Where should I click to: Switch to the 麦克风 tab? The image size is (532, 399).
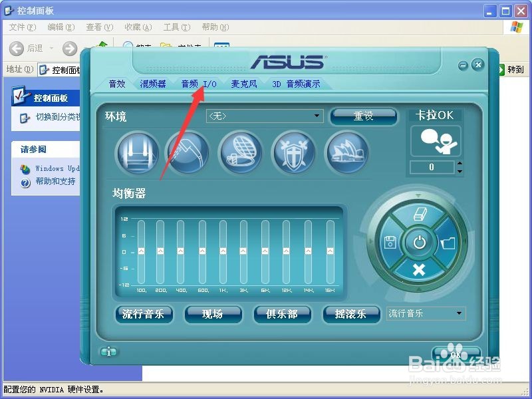coord(244,84)
